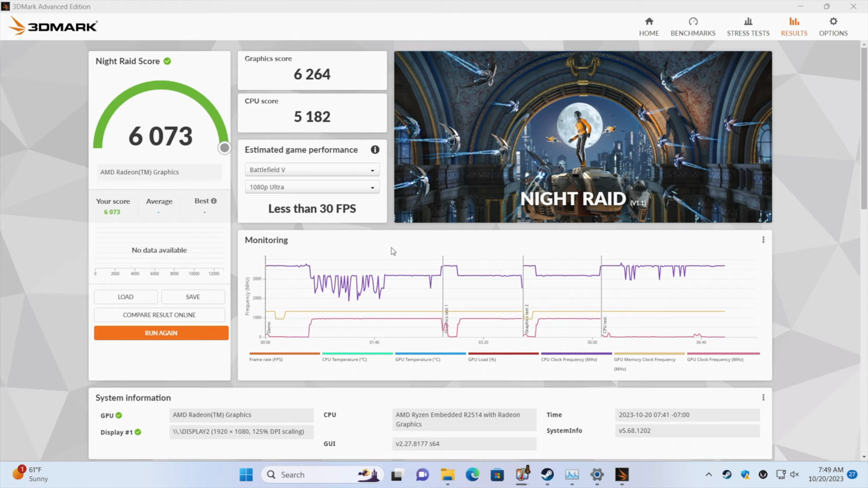868x488 pixels.
Task: Open the performance graph app on taskbar
Action: [572, 475]
